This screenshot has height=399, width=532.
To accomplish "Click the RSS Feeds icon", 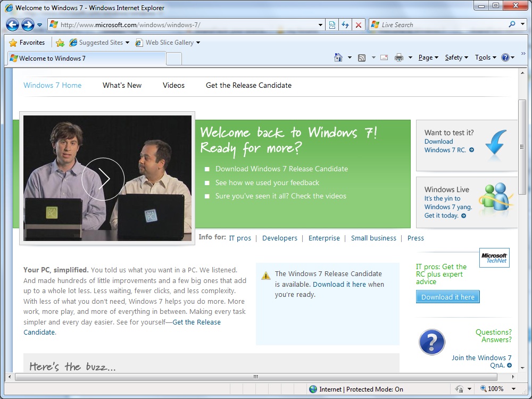I will pyautogui.click(x=362, y=57).
